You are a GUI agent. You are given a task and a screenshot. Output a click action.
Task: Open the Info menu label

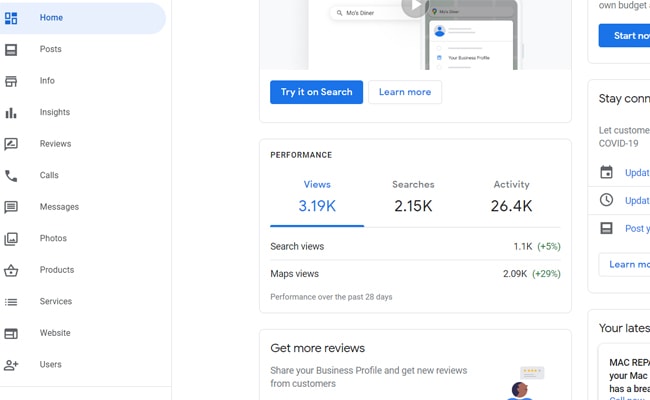tap(47, 81)
